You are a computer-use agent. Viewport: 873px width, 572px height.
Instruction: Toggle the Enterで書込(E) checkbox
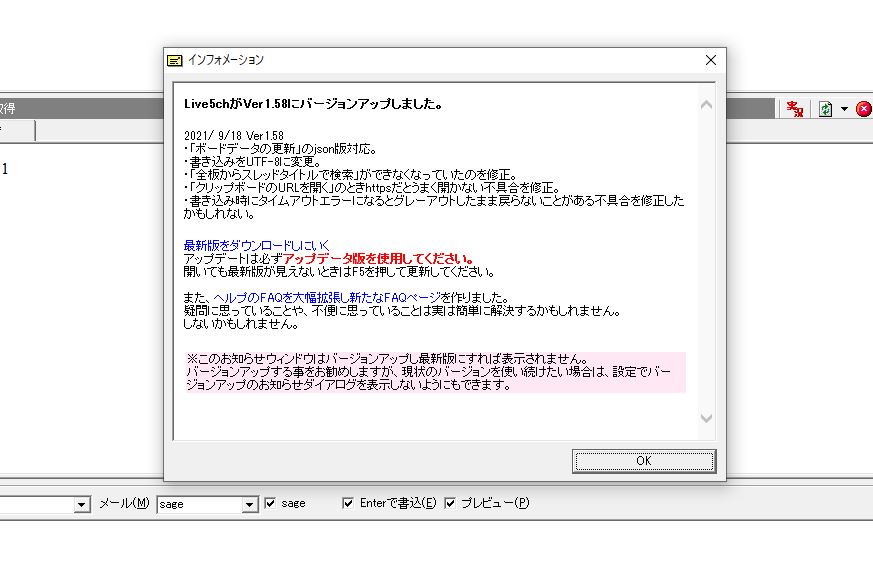coord(348,503)
